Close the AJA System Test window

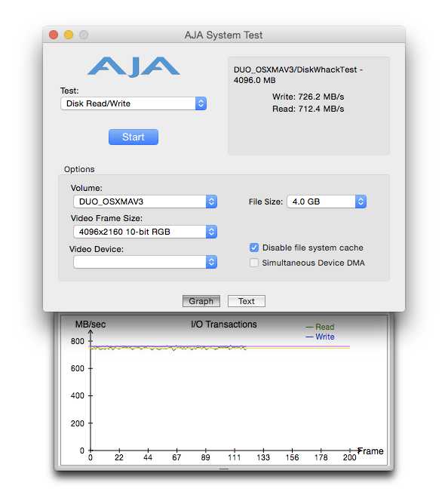point(54,35)
